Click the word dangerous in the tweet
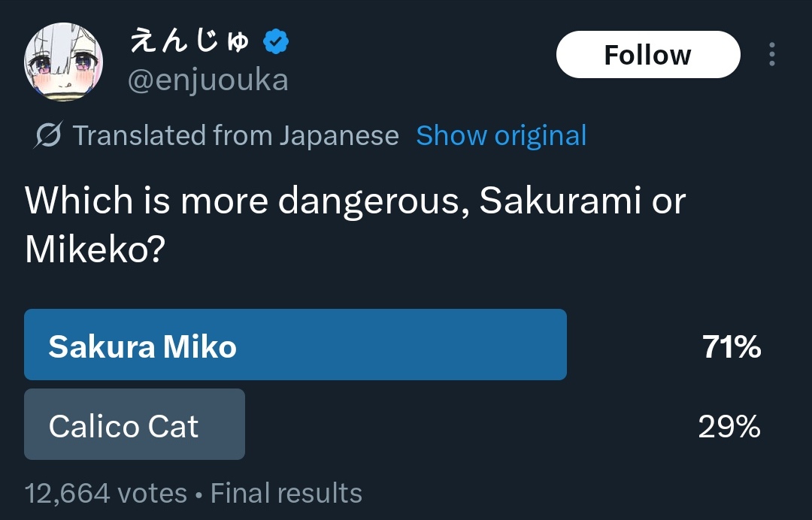Screen dimensions: 812x520 [368, 202]
